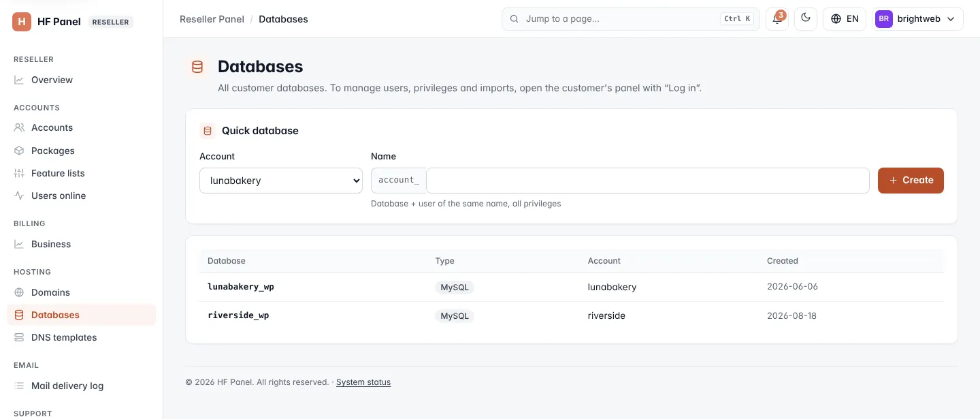Click the RESELLER badge next to HF Panel
980x419 pixels.
point(111,22)
